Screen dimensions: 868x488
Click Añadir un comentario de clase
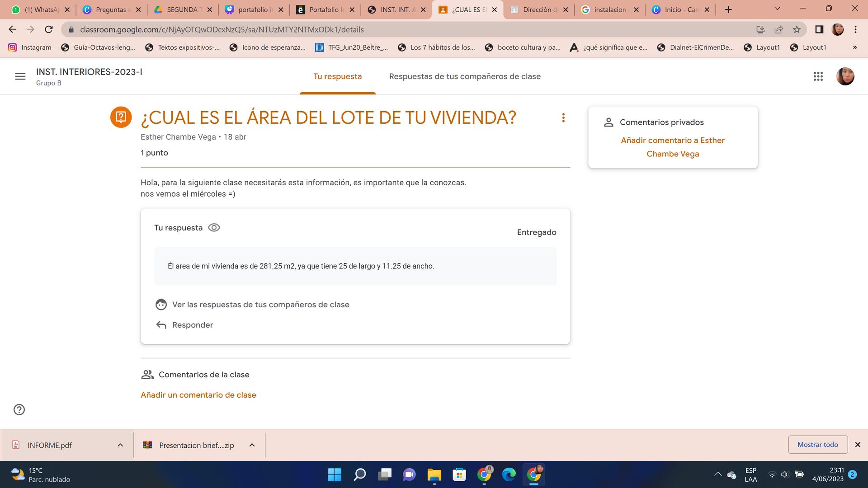[x=198, y=395]
